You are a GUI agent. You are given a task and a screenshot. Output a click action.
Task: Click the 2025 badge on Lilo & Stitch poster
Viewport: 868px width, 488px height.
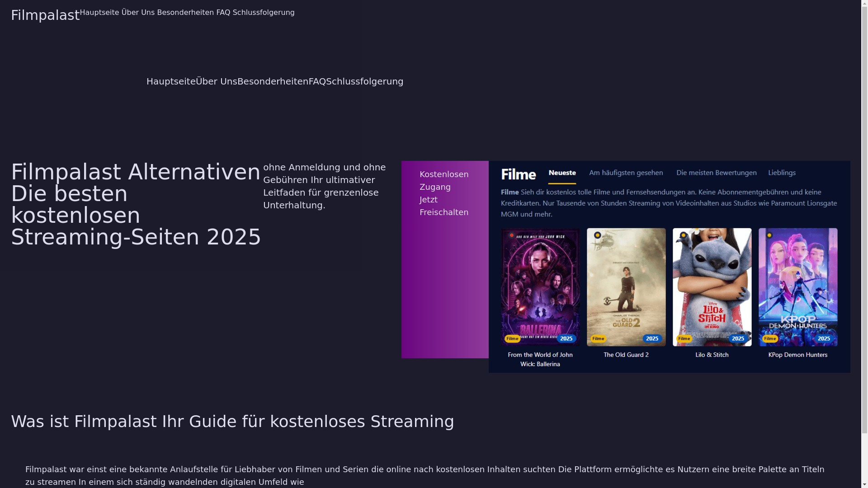(738, 339)
